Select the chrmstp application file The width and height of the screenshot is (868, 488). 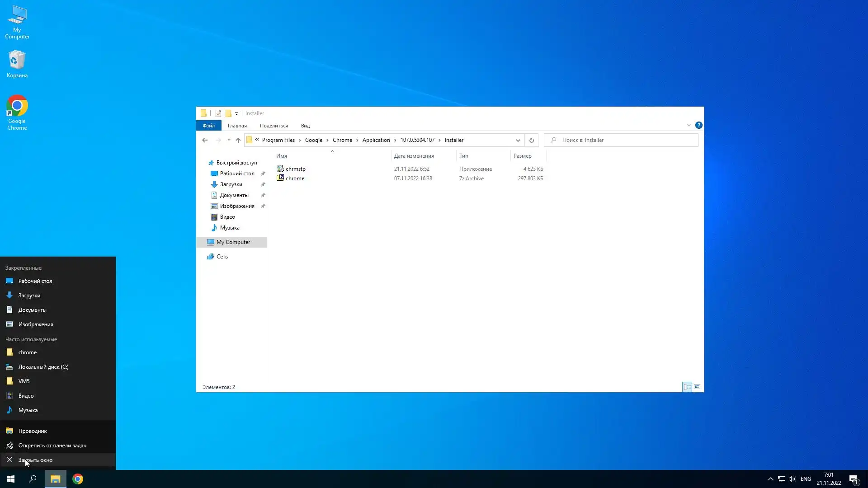click(x=296, y=169)
